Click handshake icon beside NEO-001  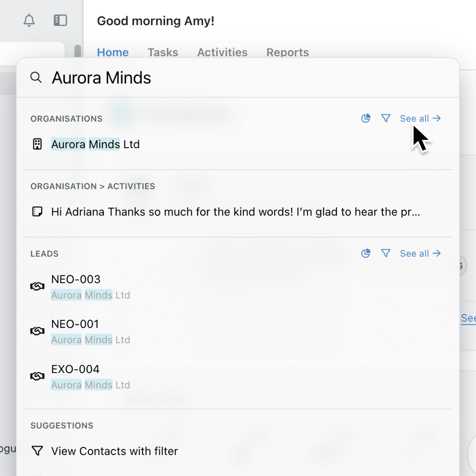pos(37,331)
